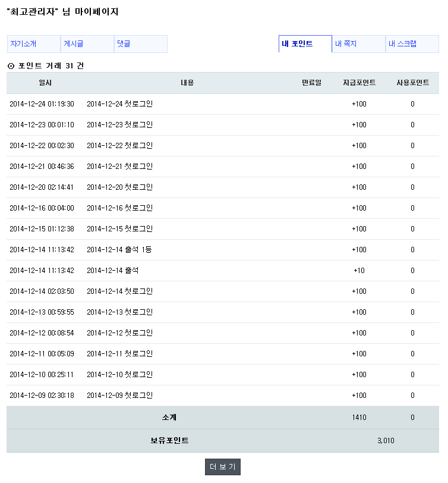Image resolution: width=448 pixels, height=483 pixels.
Task: Open the 댓글 tab
Action: point(124,44)
